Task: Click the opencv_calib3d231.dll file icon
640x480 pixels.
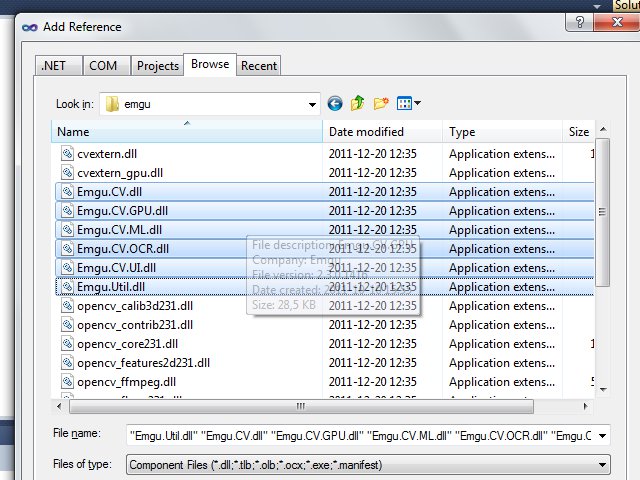Action: (x=67, y=306)
